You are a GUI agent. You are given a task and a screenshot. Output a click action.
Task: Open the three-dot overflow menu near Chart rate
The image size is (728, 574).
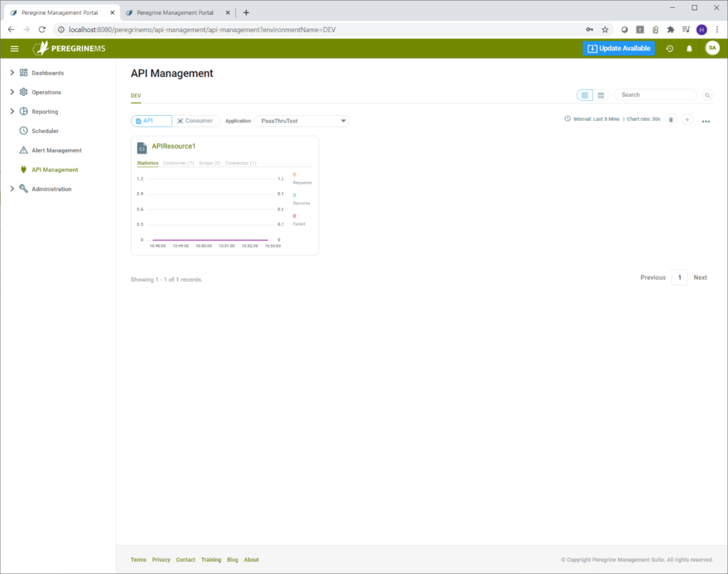(x=705, y=121)
